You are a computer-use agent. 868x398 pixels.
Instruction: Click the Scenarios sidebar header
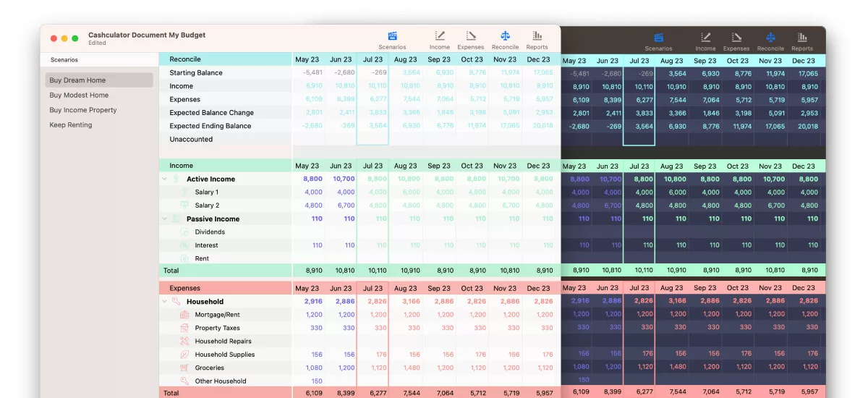pos(64,59)
